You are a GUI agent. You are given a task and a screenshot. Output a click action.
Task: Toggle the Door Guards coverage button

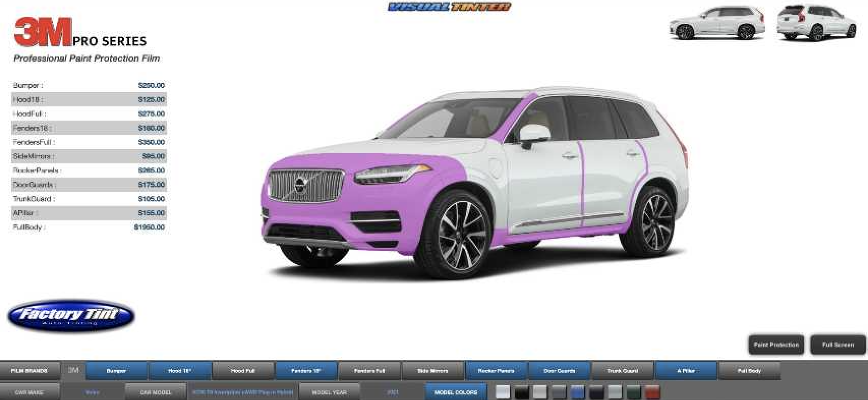[559, 371]
